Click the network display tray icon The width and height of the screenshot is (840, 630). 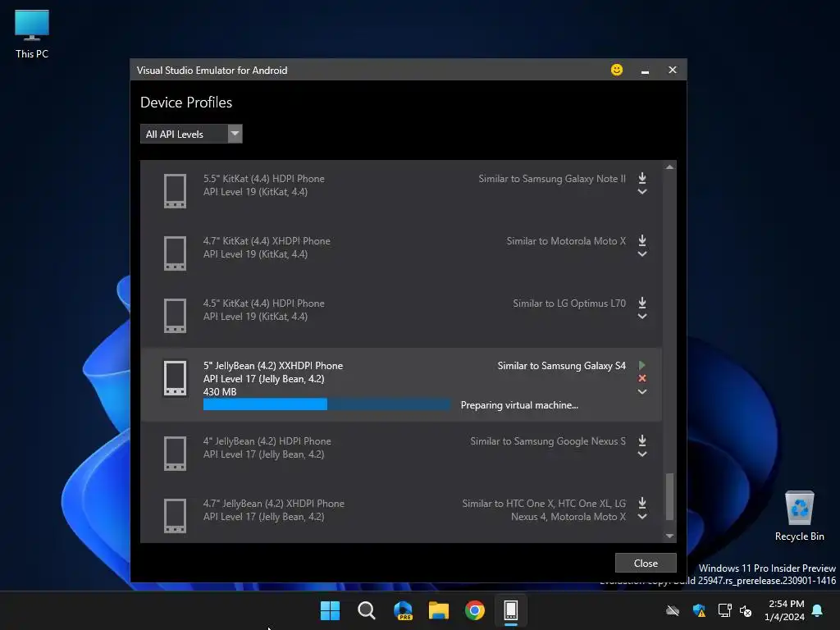(x=724, y=610)
